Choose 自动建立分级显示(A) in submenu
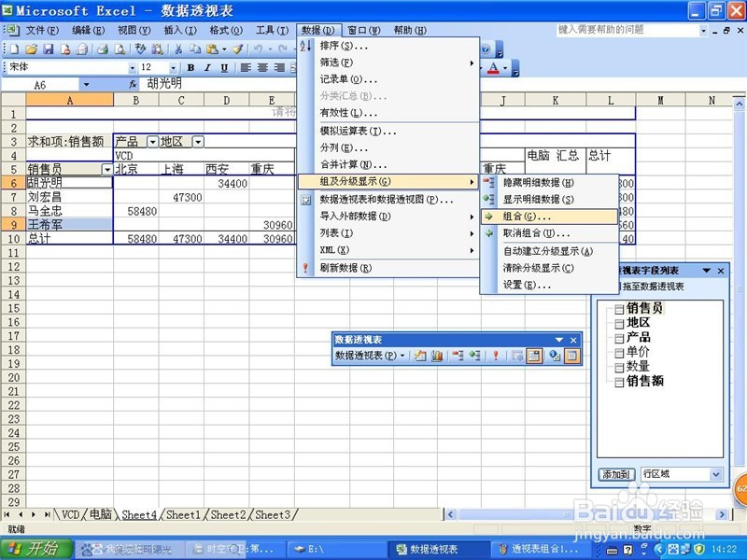 pos(549,251)
